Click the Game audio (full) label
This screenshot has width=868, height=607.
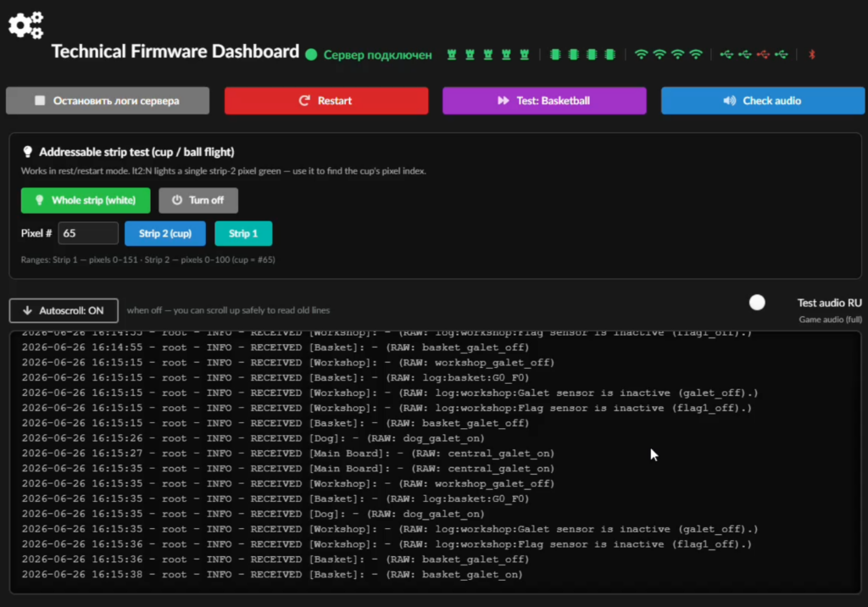pyautogui.click(x=831, y=320)
